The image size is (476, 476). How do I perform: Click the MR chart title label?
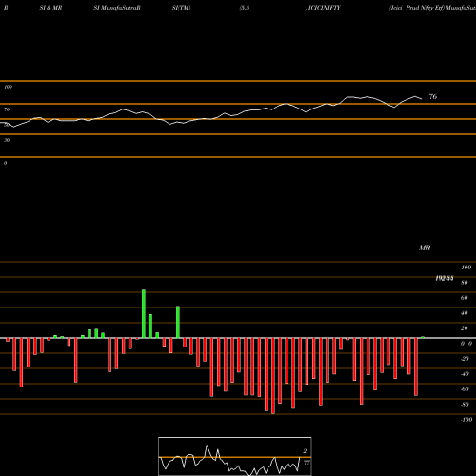click(425, 248)
